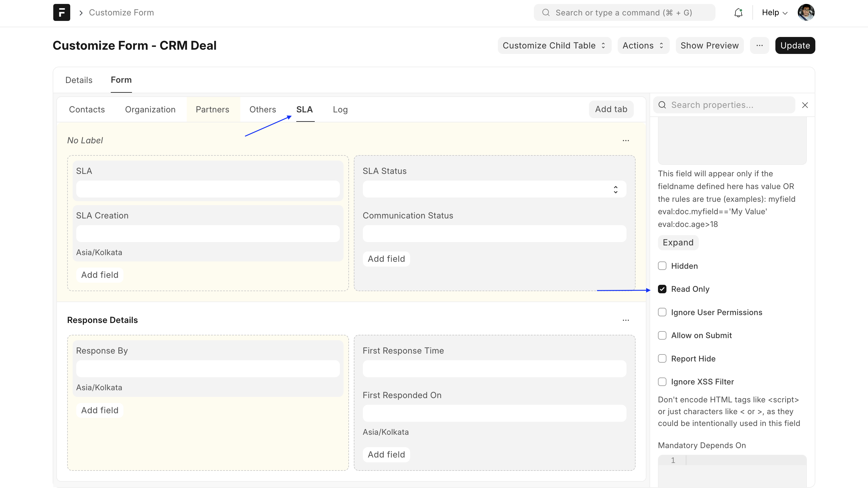The width and height of the screenshot is (868, 489).
Task: Open the Customize Child Table dropdown
Action: [554, 45]
